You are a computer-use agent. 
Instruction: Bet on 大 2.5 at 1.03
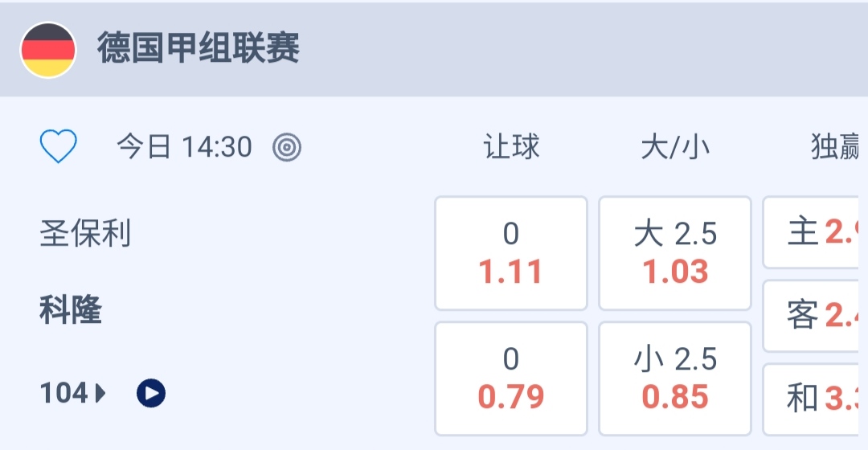(675, 253)
